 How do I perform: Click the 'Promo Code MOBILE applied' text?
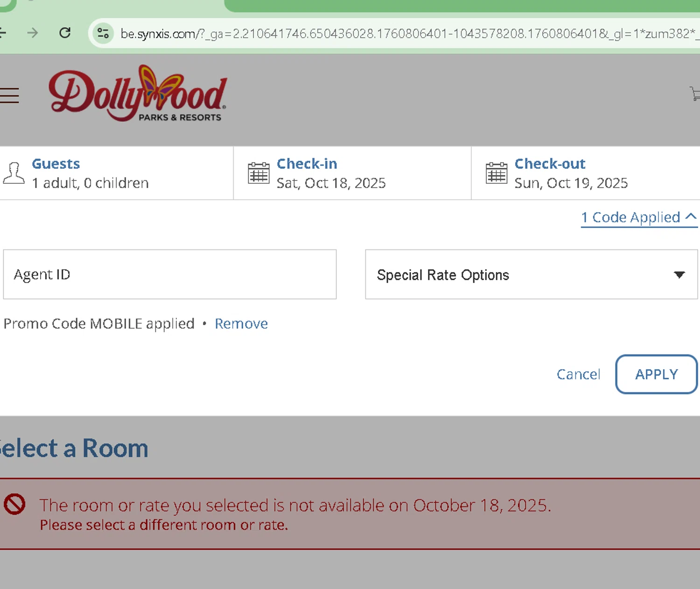99,324
